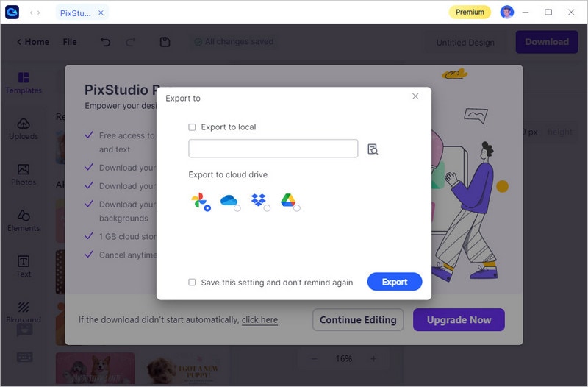Open the File menu
The height and width of the screenshot is (387, 588).
(70, 42)
